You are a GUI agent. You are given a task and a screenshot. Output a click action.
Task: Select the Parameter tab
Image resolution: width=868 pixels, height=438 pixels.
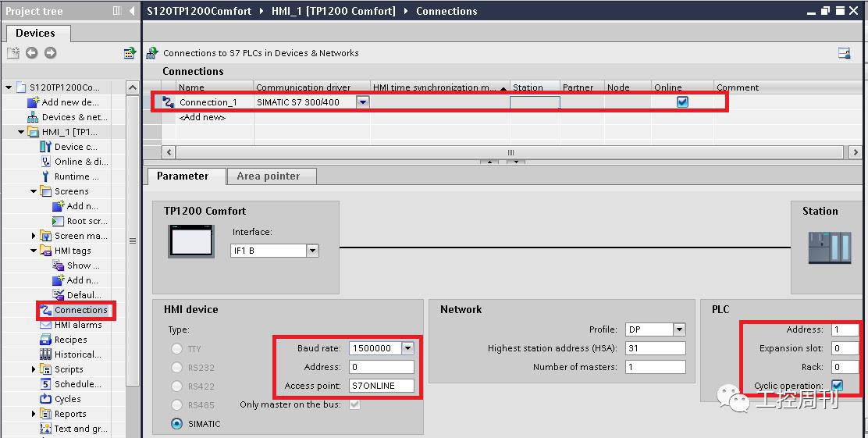pyautogui.click(x=183, y=176)
